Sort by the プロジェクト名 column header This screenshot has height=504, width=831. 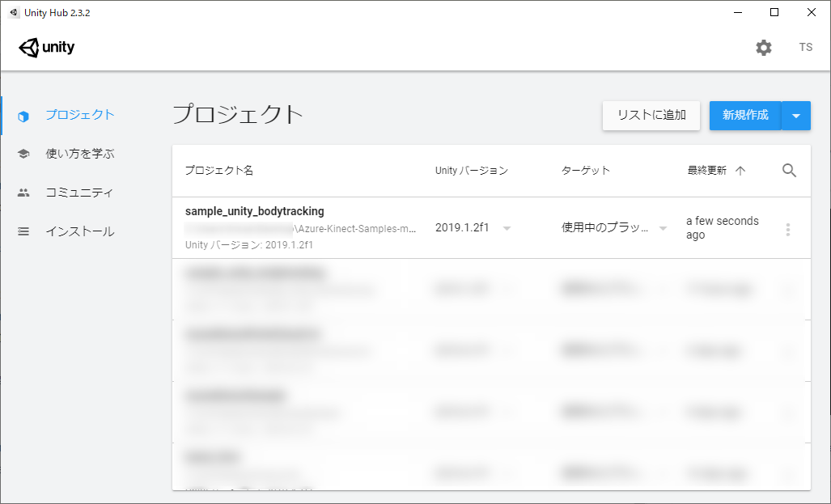click(x=219, y=171)
